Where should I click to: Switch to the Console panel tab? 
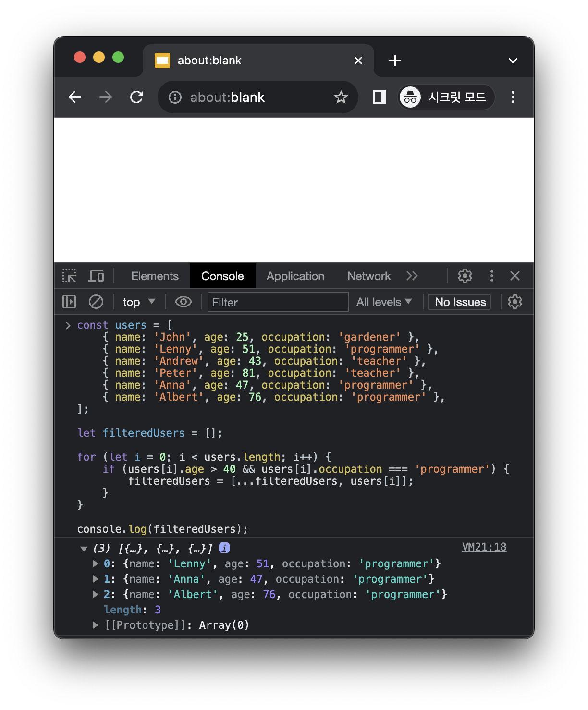tap(222, 276)
